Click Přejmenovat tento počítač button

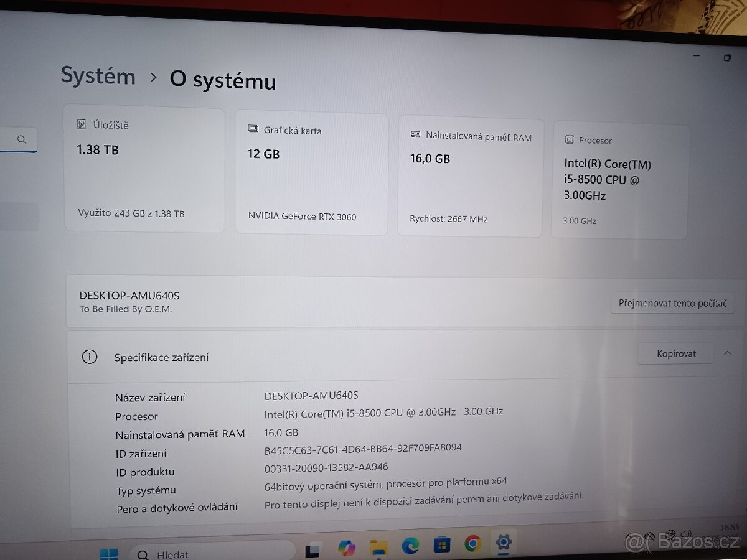point(672,303)
